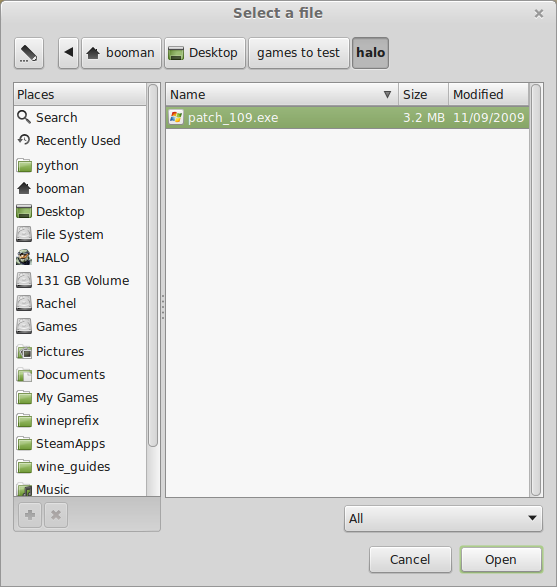The width and height of the screenshot is (557, 587).
Task: Open the python bookmark folder
Action: [80, 165]
